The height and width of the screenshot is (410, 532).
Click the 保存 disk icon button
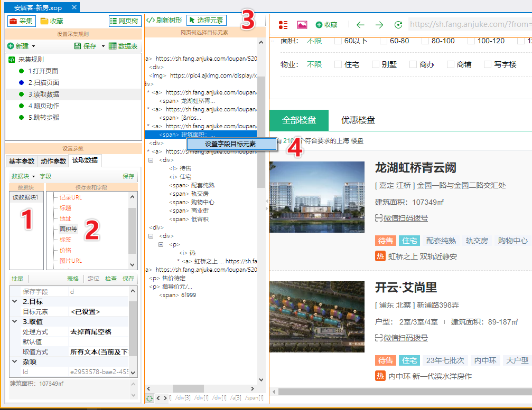(x=85, y=46)
